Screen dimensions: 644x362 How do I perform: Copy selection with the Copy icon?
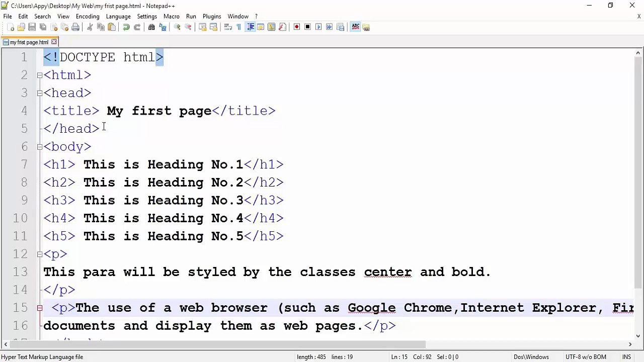pos(101,27)
